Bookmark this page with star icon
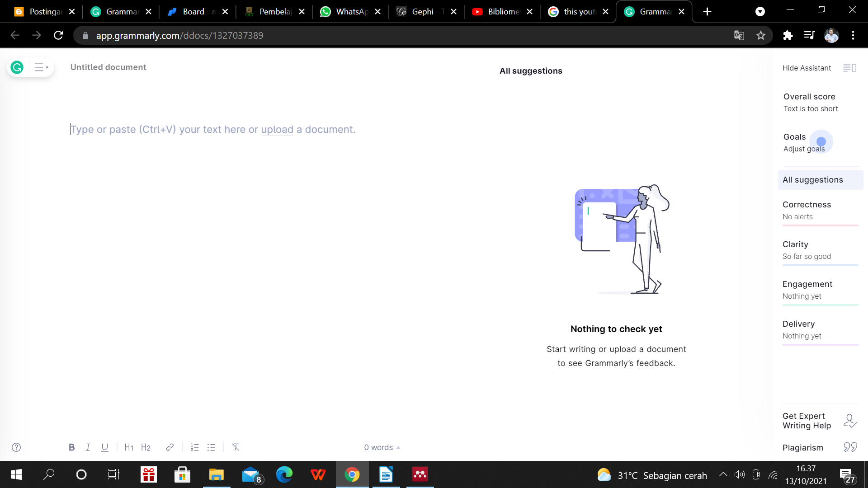Image resolution: width=868 pixels, height=488 pixels. (761, 35)
